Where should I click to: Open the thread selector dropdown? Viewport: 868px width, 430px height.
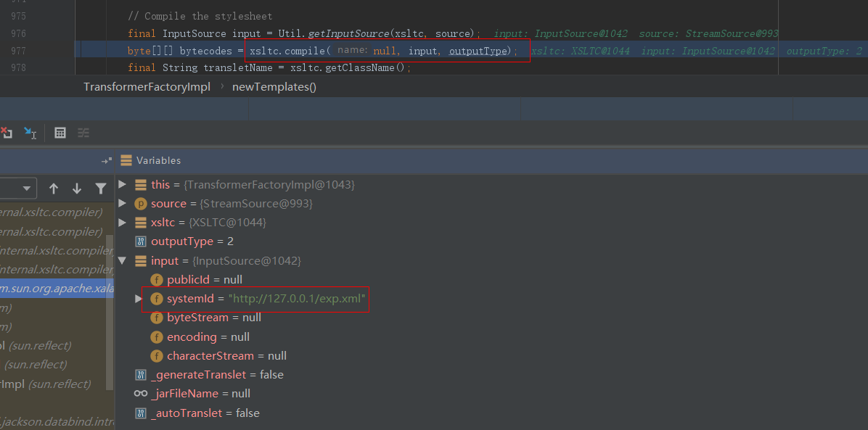19,189
